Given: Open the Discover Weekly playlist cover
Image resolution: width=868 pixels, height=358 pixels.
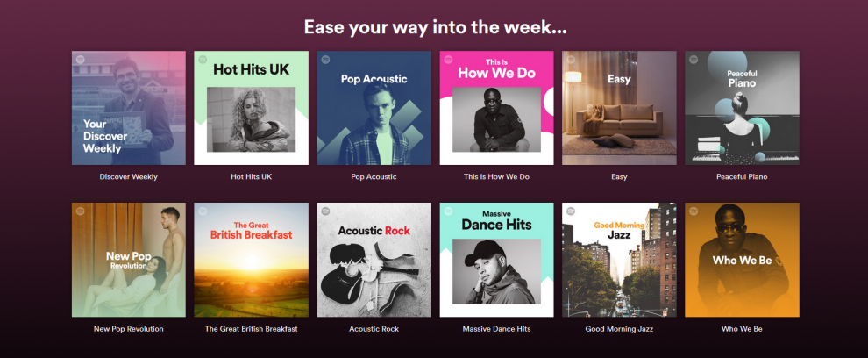Looking at the screenshot, I should tap(128, 108).
